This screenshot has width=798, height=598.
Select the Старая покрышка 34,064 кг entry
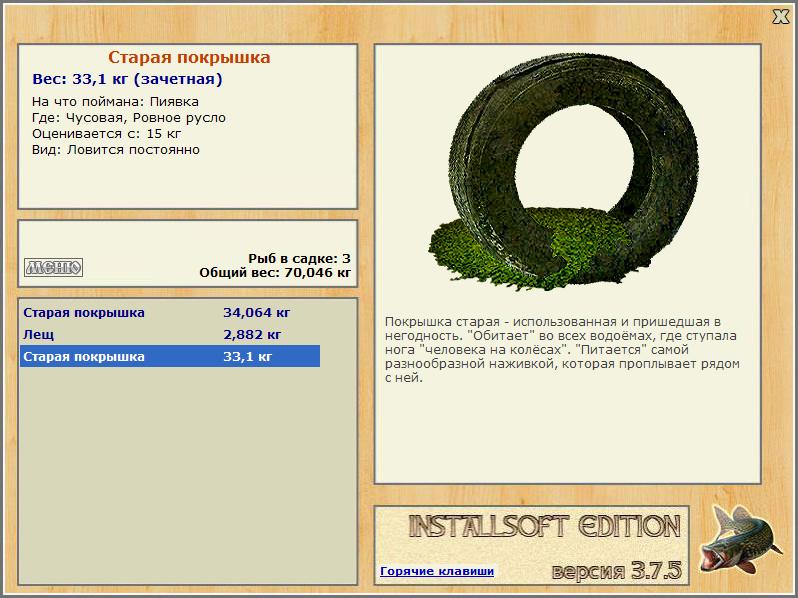pyautogui.click(x=169, y=312)
